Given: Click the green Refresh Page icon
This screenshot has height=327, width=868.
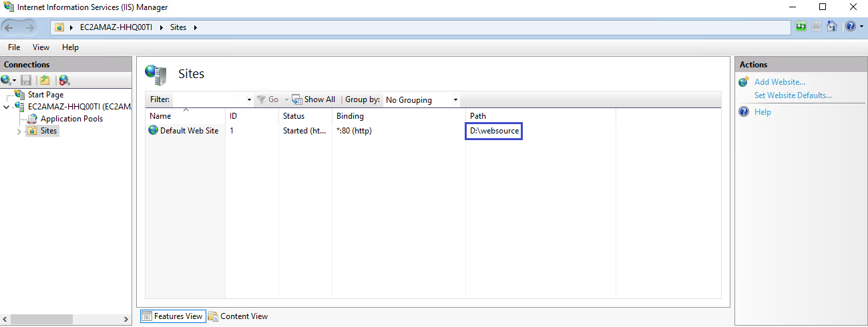Looking at the screenshot, I should [801, 27].
